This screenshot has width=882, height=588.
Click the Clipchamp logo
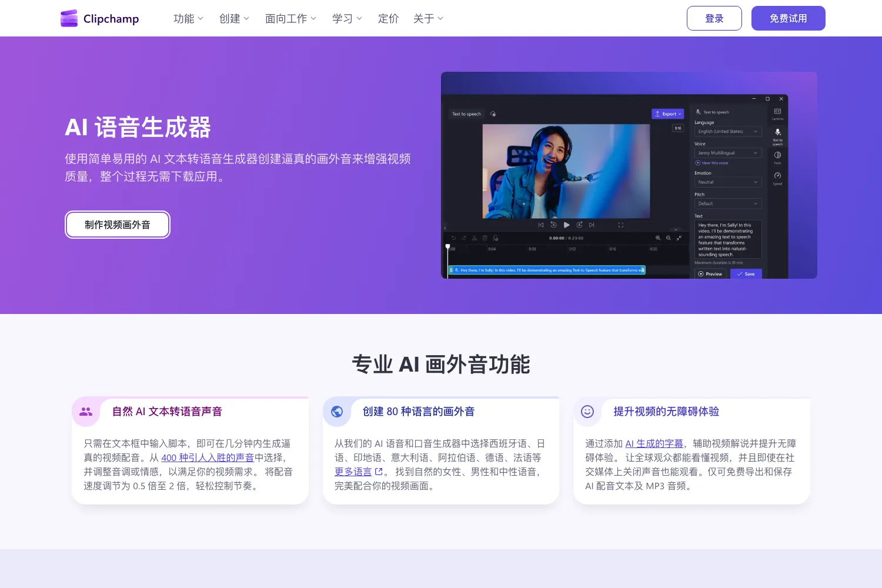99,18
